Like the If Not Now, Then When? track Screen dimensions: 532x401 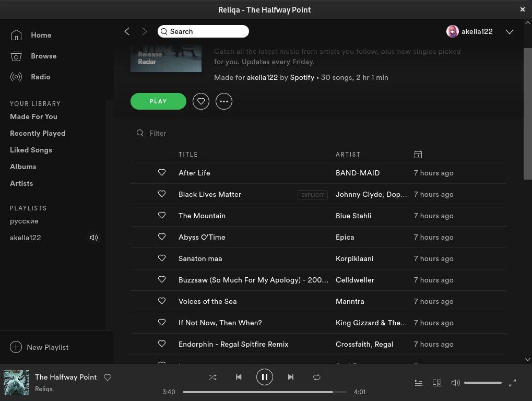pos(162,322)
